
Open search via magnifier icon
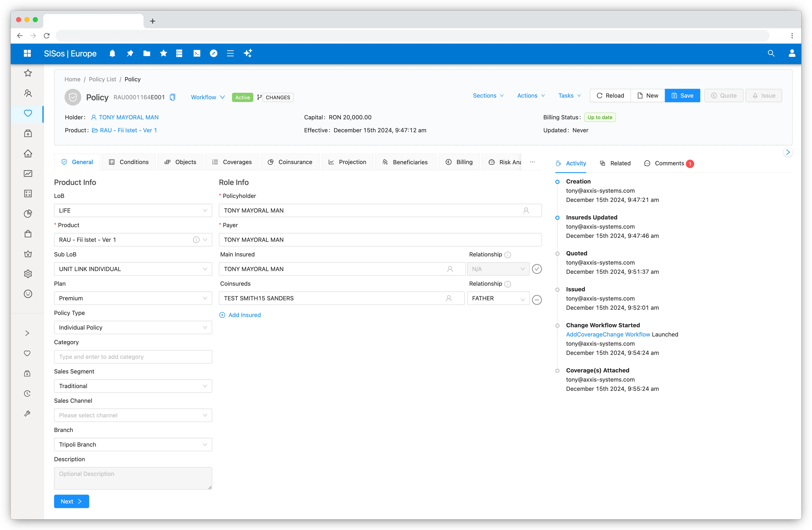click(x=771, y=53)
